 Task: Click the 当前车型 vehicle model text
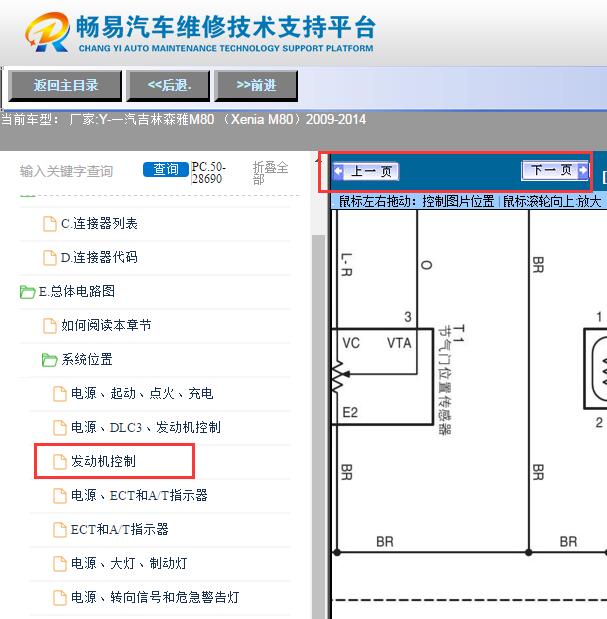(184, 119)
